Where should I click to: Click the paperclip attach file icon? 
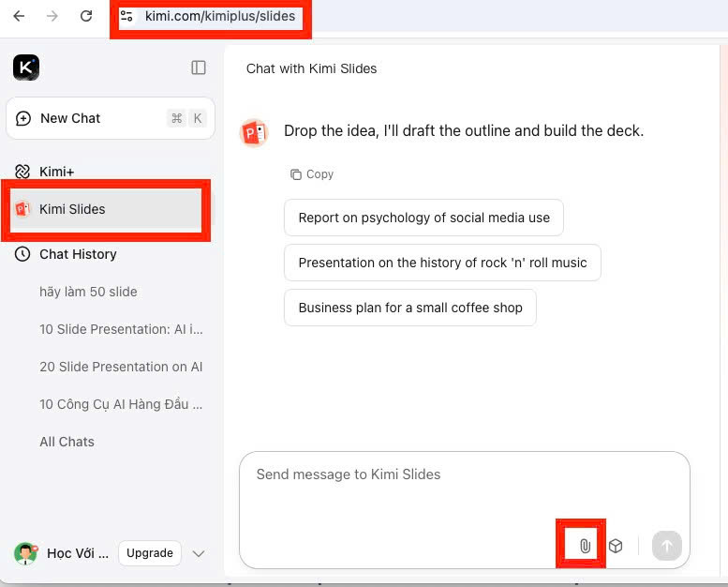point(585,546)
